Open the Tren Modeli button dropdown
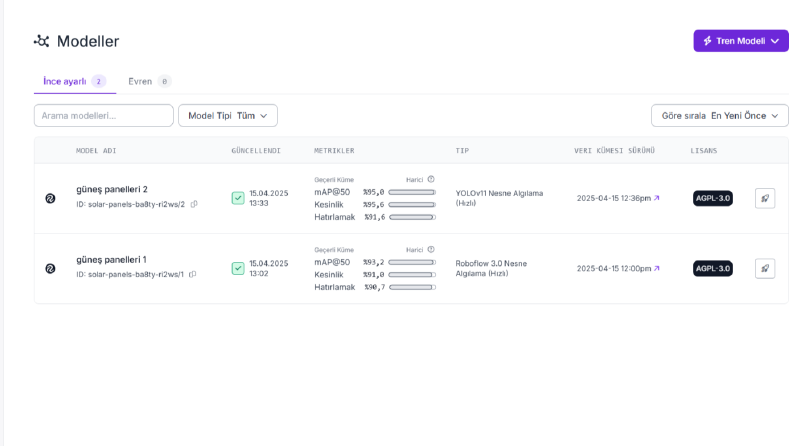793x446 pixels. [x=741, y=41]
